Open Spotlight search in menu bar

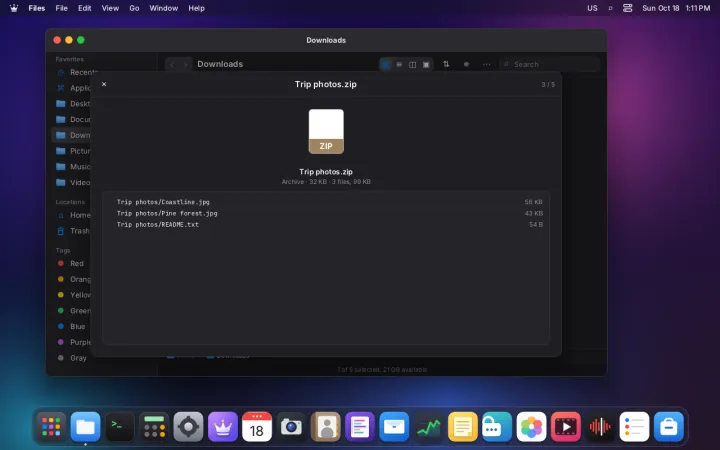click(x=610, y=8)
